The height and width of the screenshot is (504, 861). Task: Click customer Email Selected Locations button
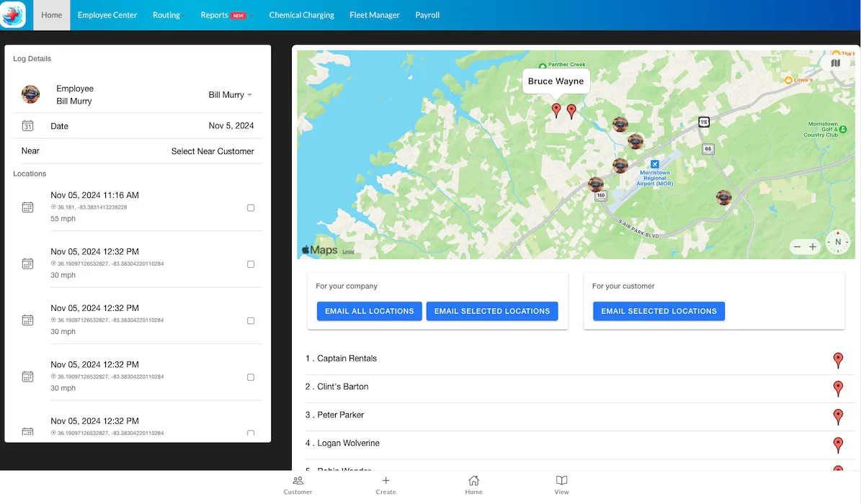pyautogui.click(x=659, y=311)
